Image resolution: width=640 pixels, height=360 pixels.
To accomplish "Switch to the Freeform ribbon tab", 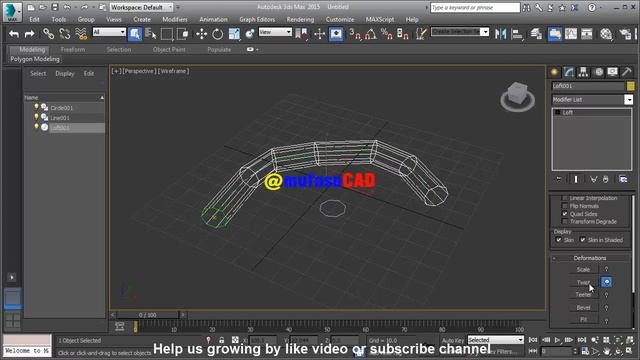I will 73,49.
